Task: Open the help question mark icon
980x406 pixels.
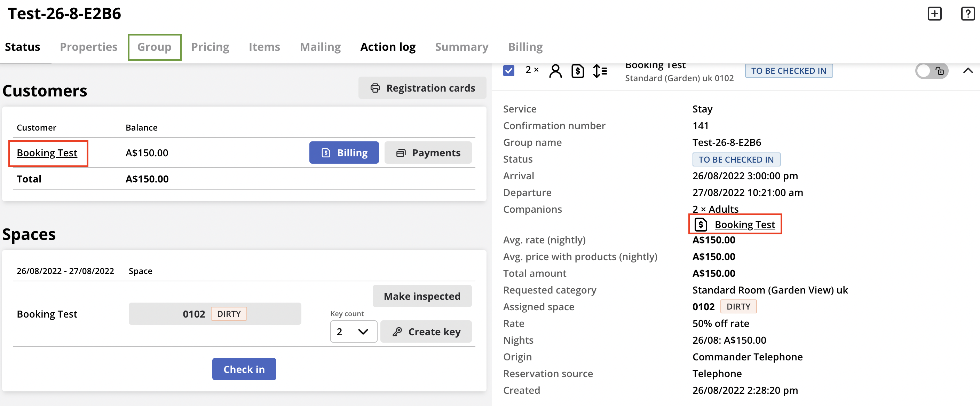Action: tap(967, 14)
